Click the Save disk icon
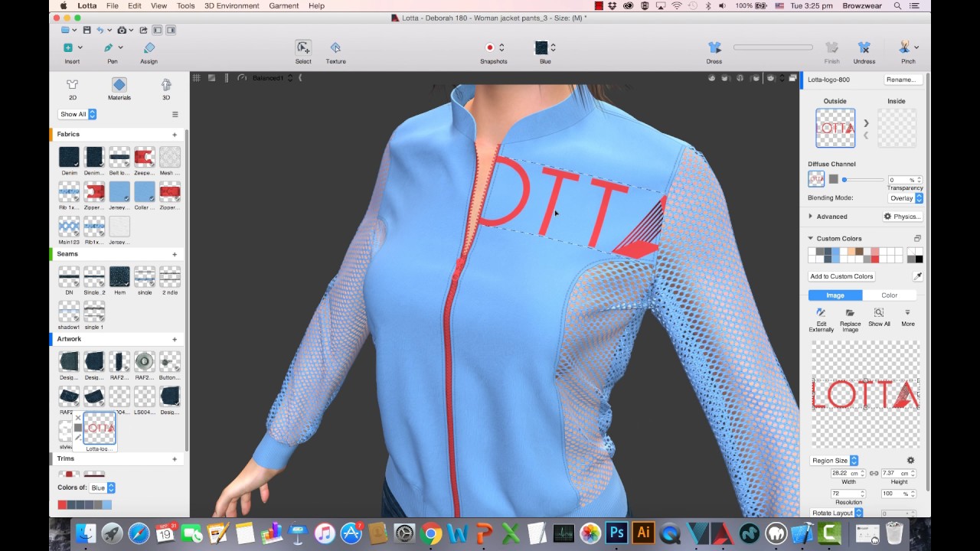980x551 pixels. [x=87, y=30]
